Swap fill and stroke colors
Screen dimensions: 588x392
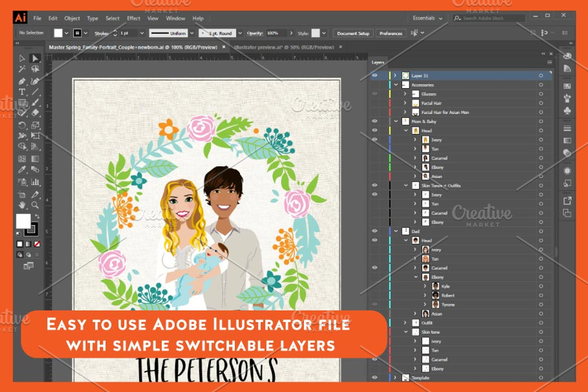click(37, 216)
